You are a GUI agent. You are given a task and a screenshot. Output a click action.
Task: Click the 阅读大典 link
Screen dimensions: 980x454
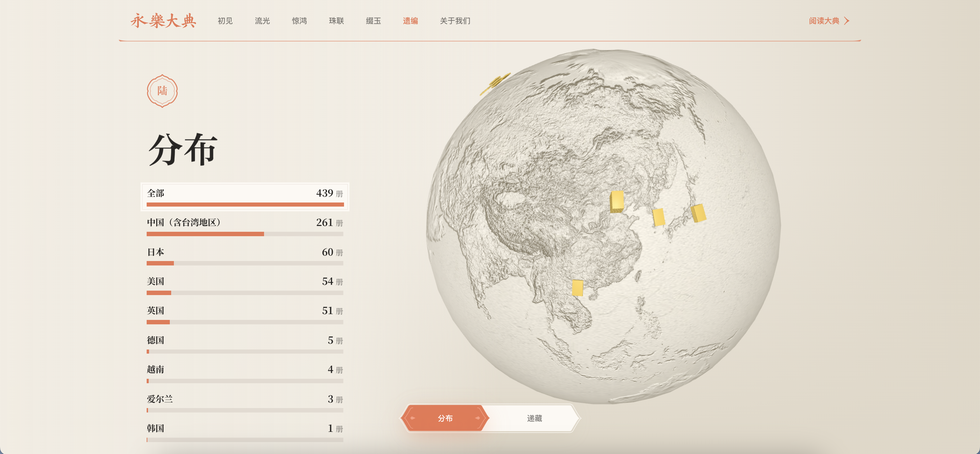[823, 21]
